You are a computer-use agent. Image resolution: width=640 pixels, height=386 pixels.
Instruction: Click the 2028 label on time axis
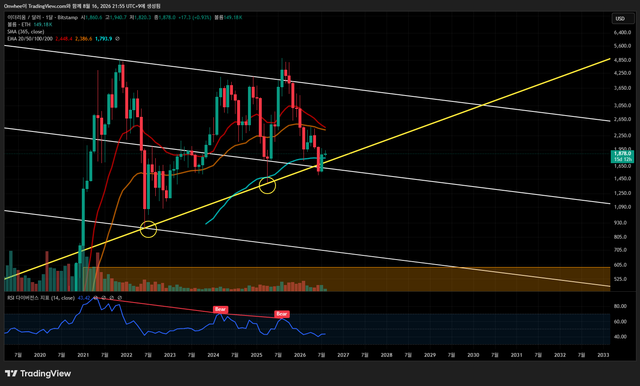point(386,355)
